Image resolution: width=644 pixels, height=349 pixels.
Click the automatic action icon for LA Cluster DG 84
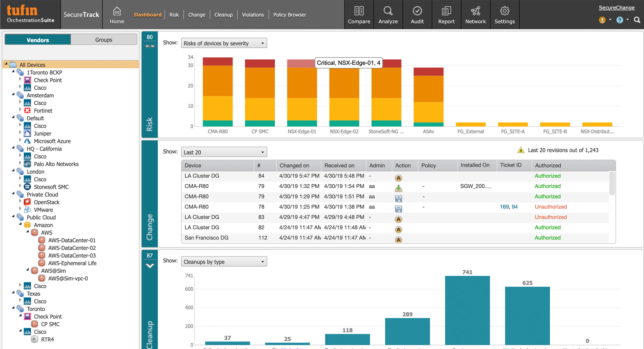[398, 178]
